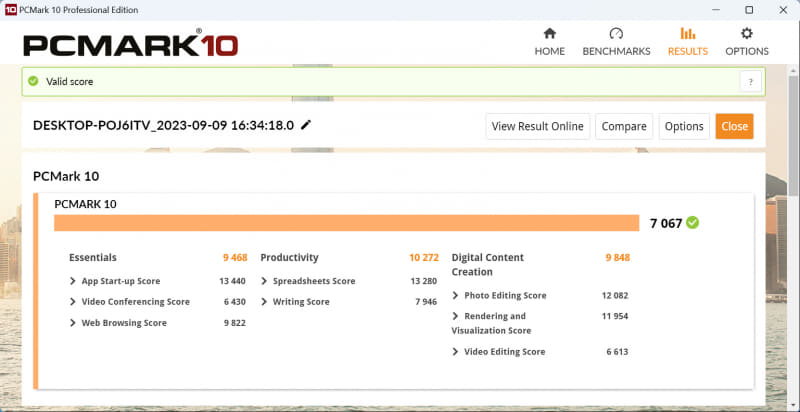The height and width of the screenshot is (412, 800).
Task: Expand Rendering and Visualization Score details
Action: click(455, 316)
